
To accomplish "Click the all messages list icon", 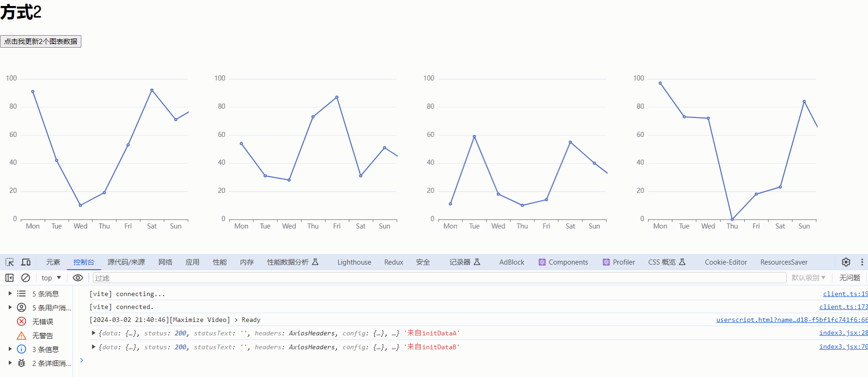I will coord(22,294).
